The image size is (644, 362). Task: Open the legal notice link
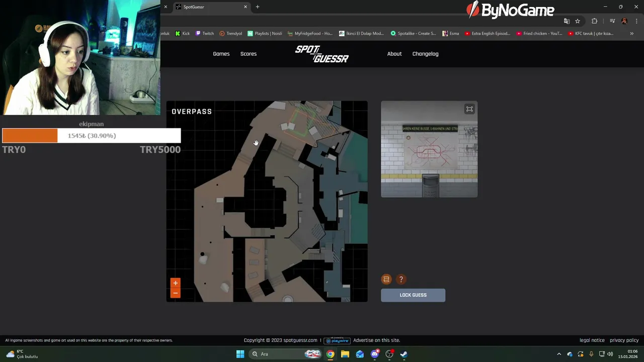pos(592,340)
